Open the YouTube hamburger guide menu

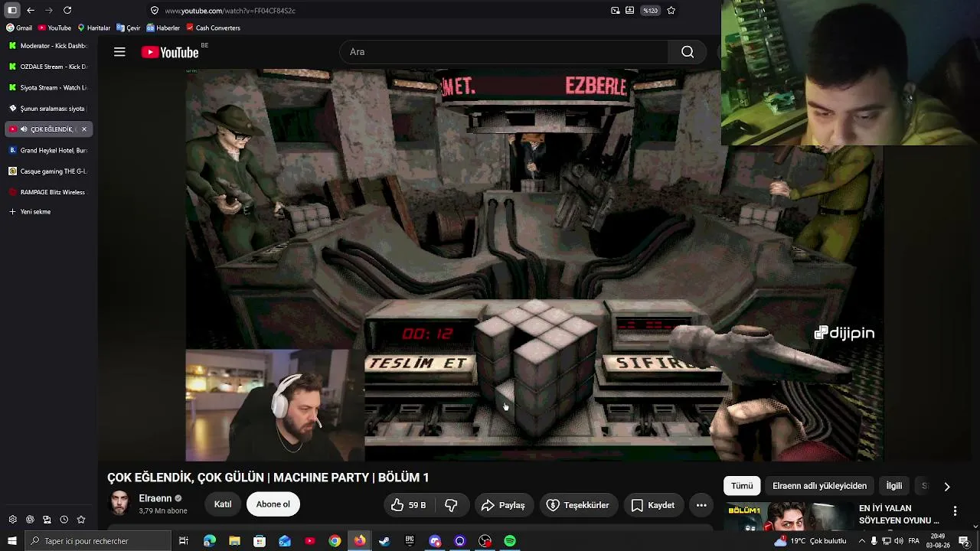pos(119,52)
